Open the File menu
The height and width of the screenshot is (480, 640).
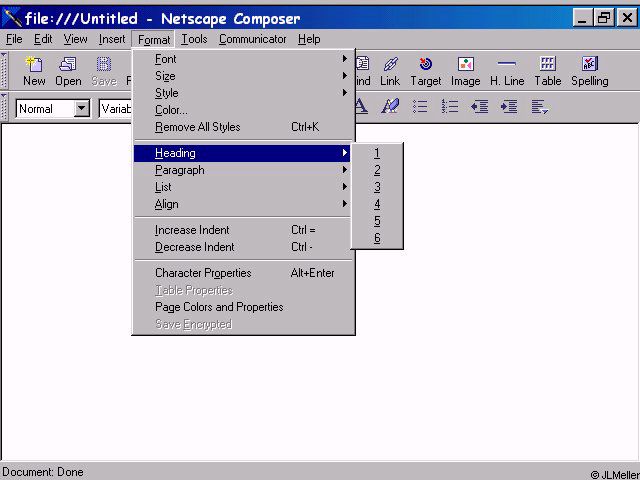point(14,39)
